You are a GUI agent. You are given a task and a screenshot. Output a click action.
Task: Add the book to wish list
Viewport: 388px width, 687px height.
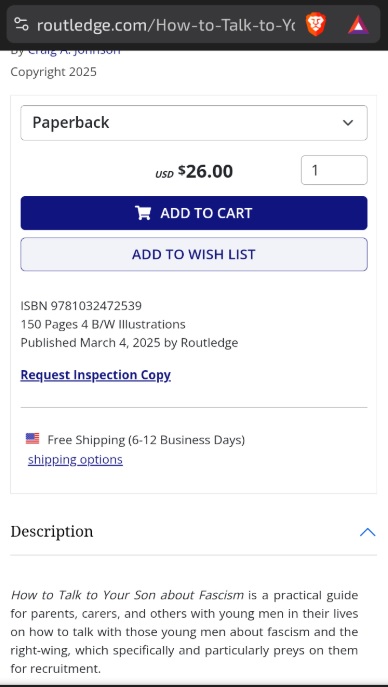pyautogui.click(x=194, y=254)
